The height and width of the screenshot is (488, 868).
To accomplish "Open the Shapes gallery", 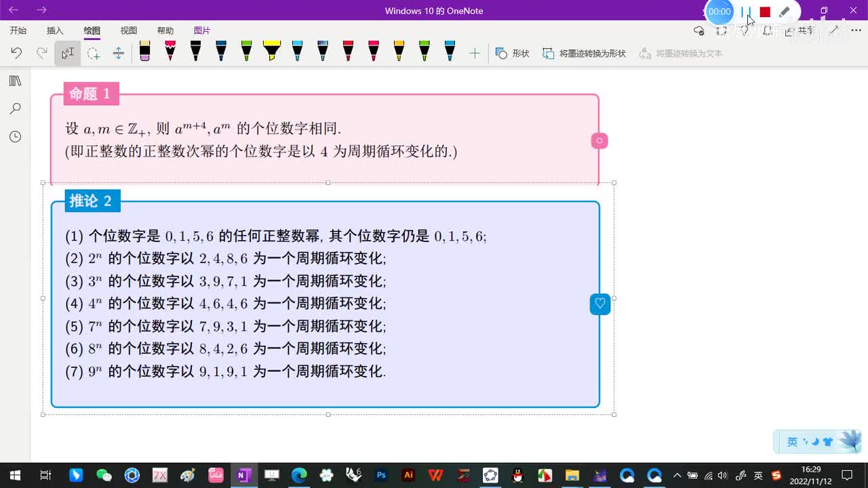I will tap(513, 53).
